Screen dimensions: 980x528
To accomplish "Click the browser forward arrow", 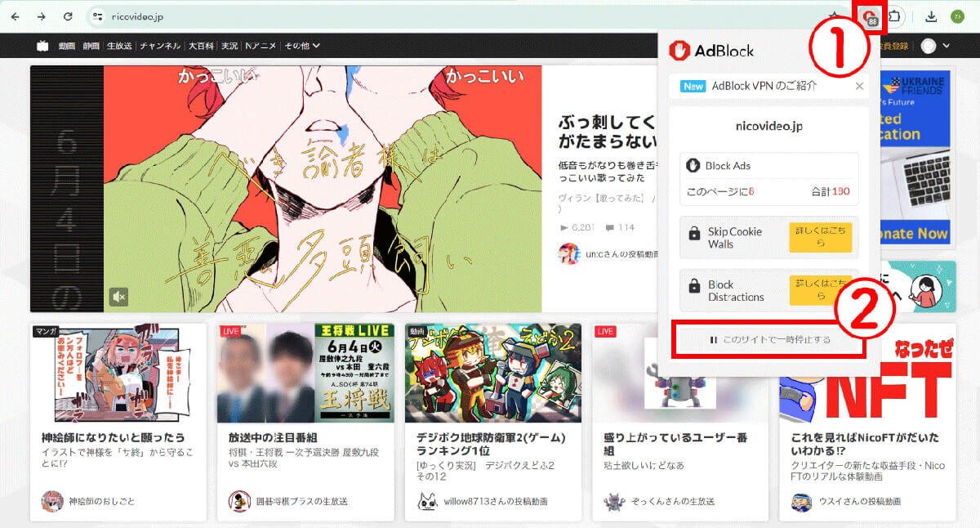I will click(x=41, y=16).
